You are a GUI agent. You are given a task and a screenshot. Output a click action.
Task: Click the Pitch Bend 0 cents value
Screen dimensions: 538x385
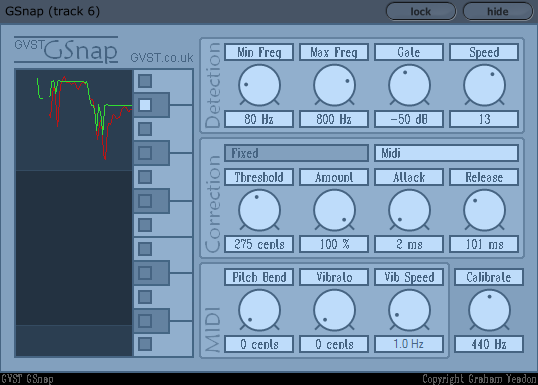coord(259,344)
